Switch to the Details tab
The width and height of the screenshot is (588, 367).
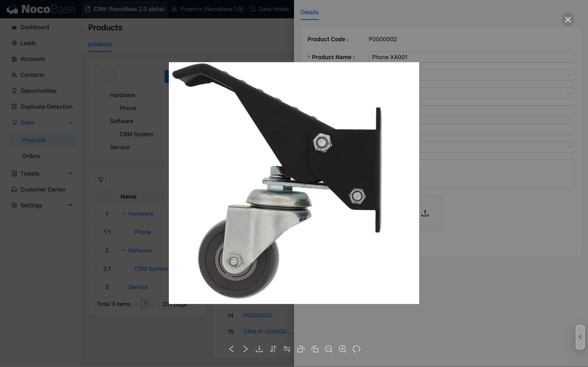[x=309, y=12]
